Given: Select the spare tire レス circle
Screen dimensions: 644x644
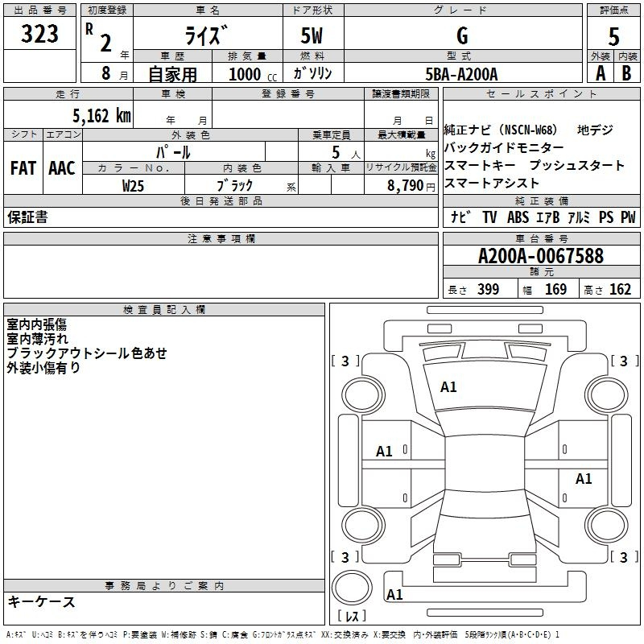Looking at the screenshot, I should coord(352,588).
